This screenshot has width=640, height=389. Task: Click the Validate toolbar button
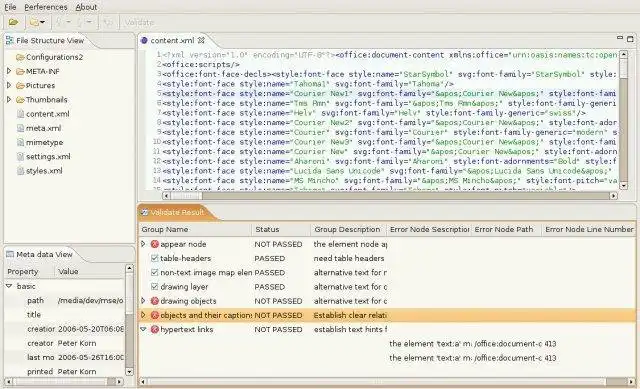(139, 22)
